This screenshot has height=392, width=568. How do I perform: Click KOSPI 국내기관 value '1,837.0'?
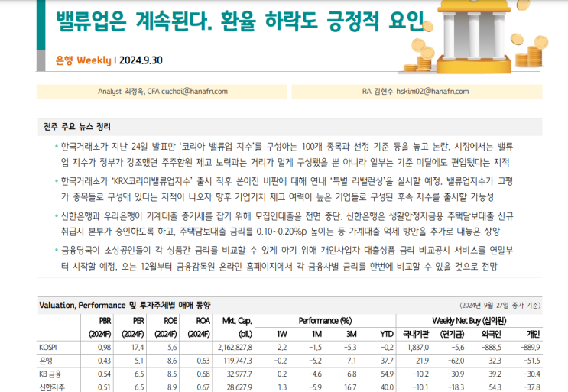point(418,348)
